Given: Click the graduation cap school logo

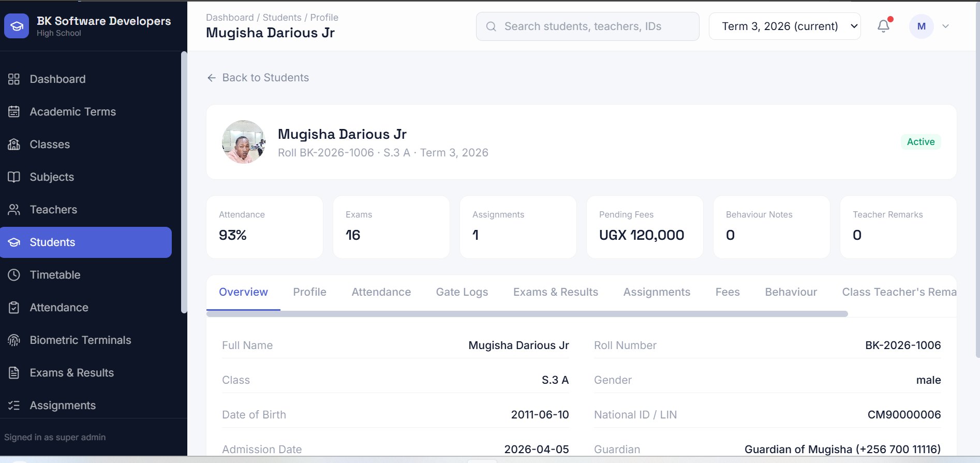Looking at the screenshot, I should coord(17,26).
